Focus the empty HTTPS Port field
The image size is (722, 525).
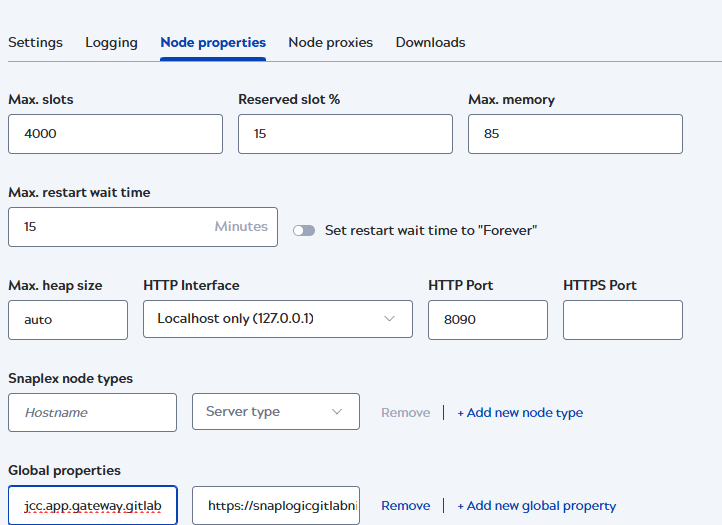coord(623,320)
